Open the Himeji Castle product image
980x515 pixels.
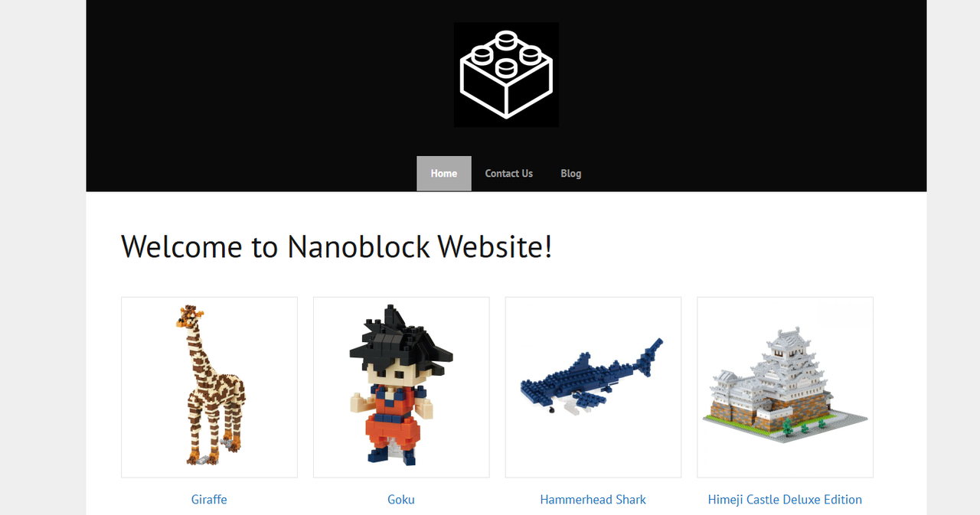click(785, 387)
